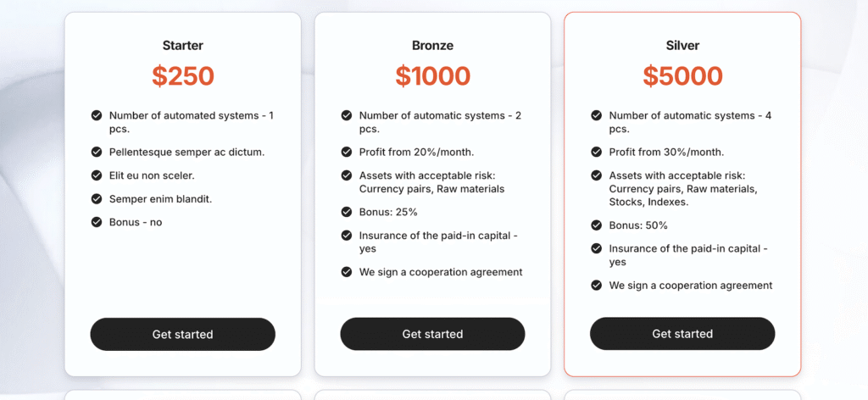
Task: Click the Silver plan heading
Action: click(x=682, y=46)
